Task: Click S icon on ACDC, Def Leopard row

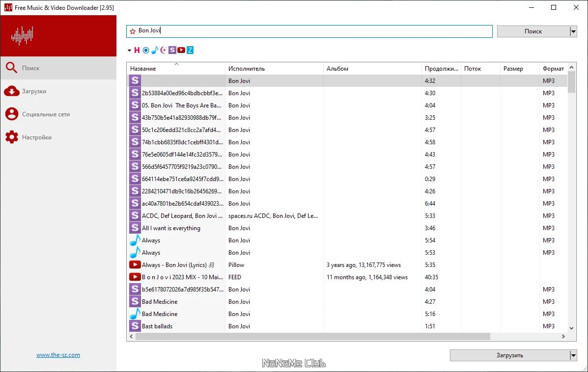Action: 135,216
